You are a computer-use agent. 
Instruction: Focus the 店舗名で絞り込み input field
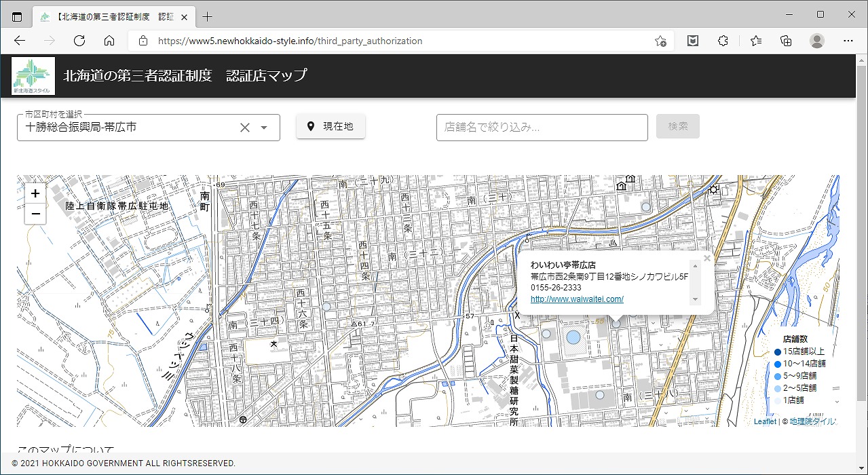click(x=542, y=128)
